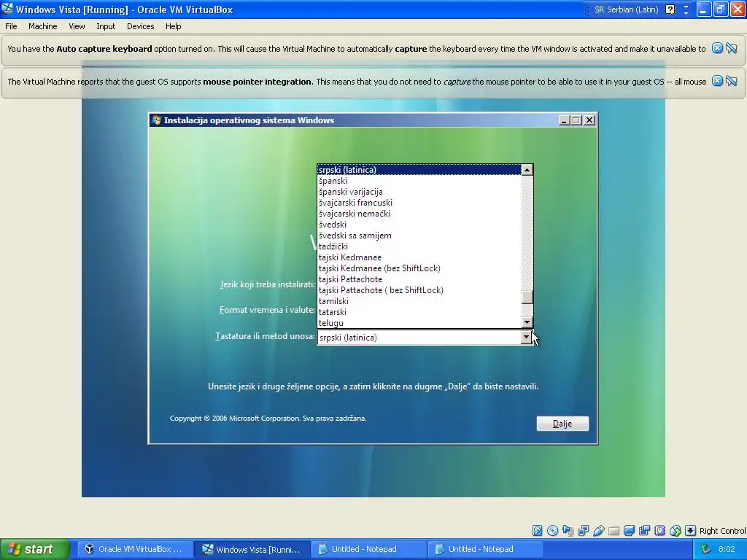Select telugu keyboard layout
The image size is (747, 560).
419,323
